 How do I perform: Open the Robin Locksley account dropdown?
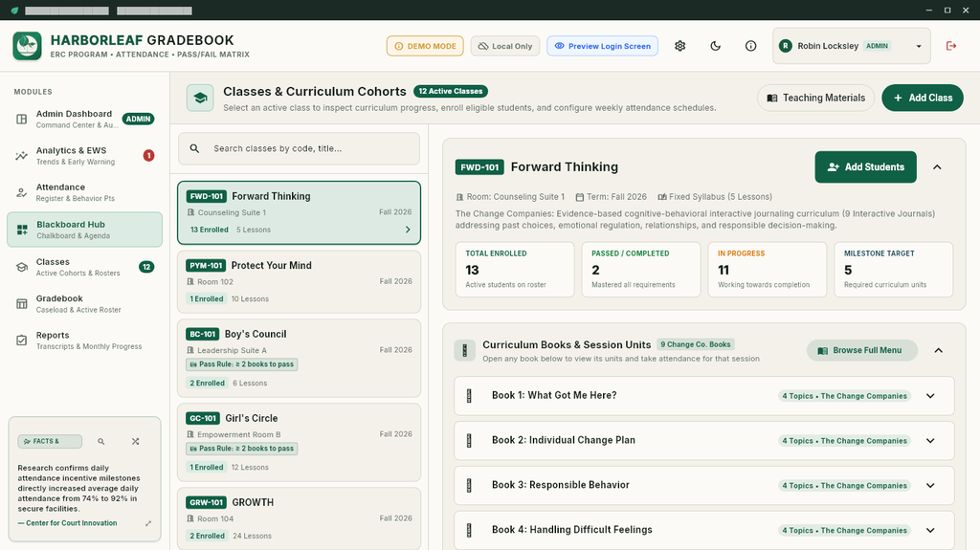click(851, 46)
